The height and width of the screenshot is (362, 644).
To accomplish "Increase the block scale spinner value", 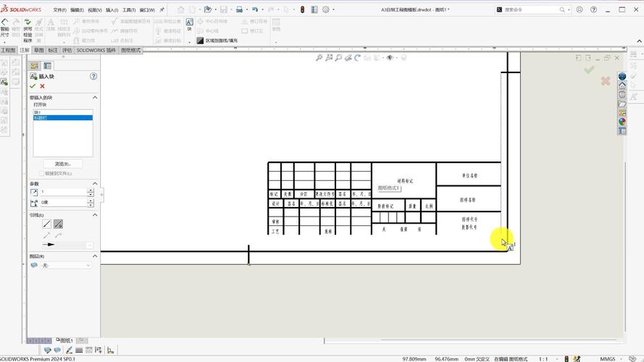I will (x=91, y=190).
